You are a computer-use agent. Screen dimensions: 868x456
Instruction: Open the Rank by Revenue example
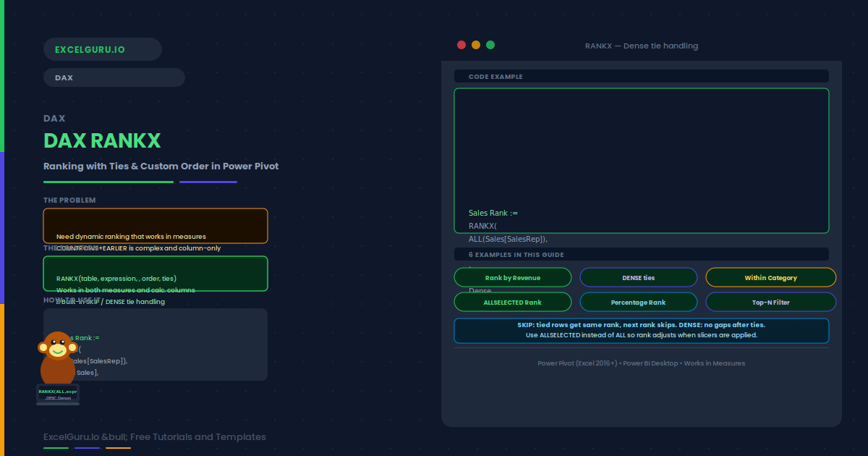point(513,277)
